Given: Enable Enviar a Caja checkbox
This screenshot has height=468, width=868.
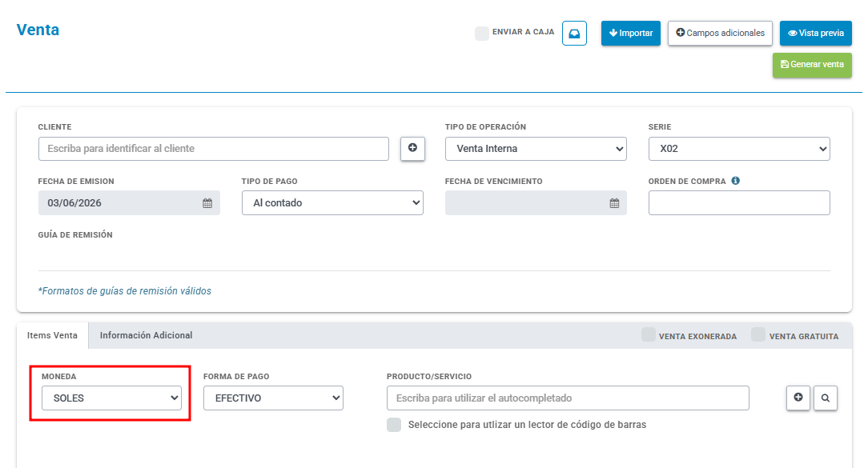Looking at the screenshot, I should (x=481, y=33).
